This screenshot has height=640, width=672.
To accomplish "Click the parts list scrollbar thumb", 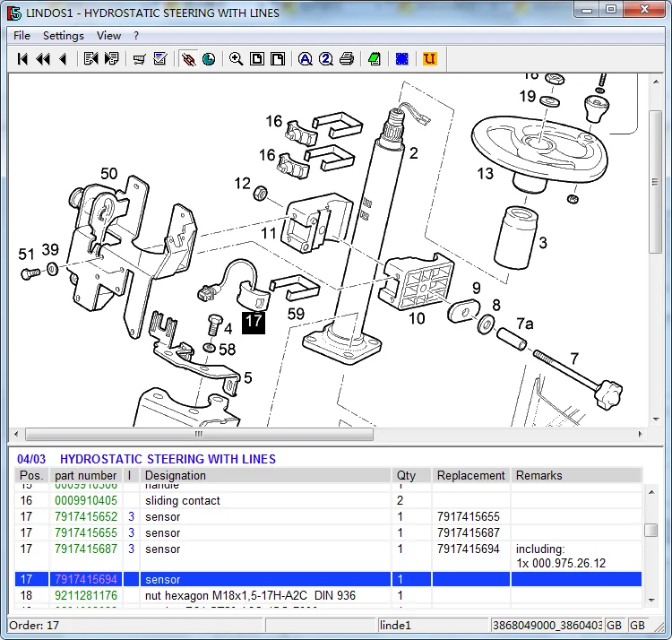I will 651,530.
